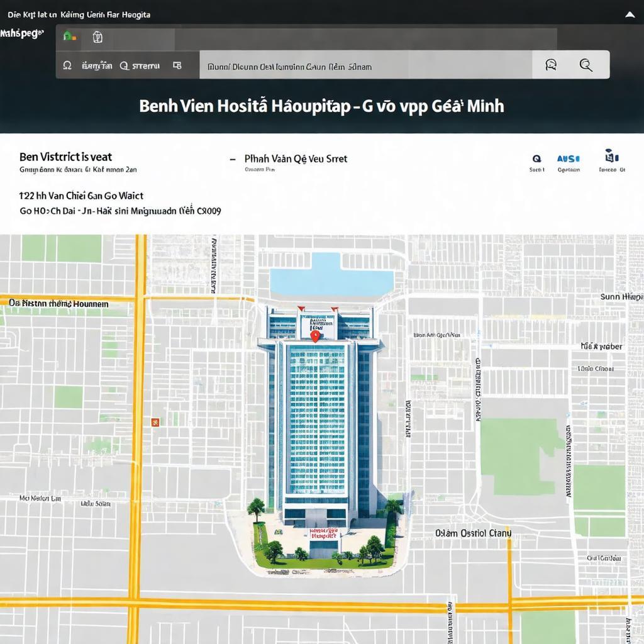
Task: Click the 'Mo Naian Lin' map label
Action: click(40, 498)
